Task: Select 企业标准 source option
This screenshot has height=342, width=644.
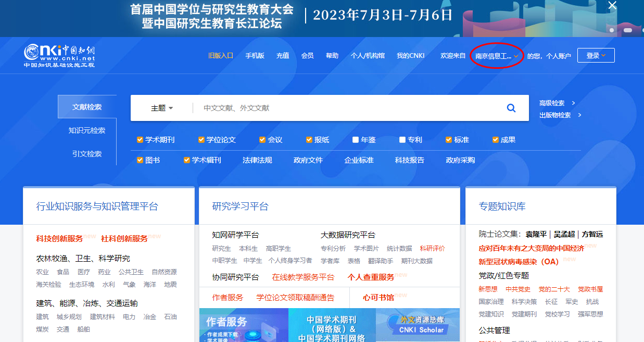Action: tap(359, 160)
